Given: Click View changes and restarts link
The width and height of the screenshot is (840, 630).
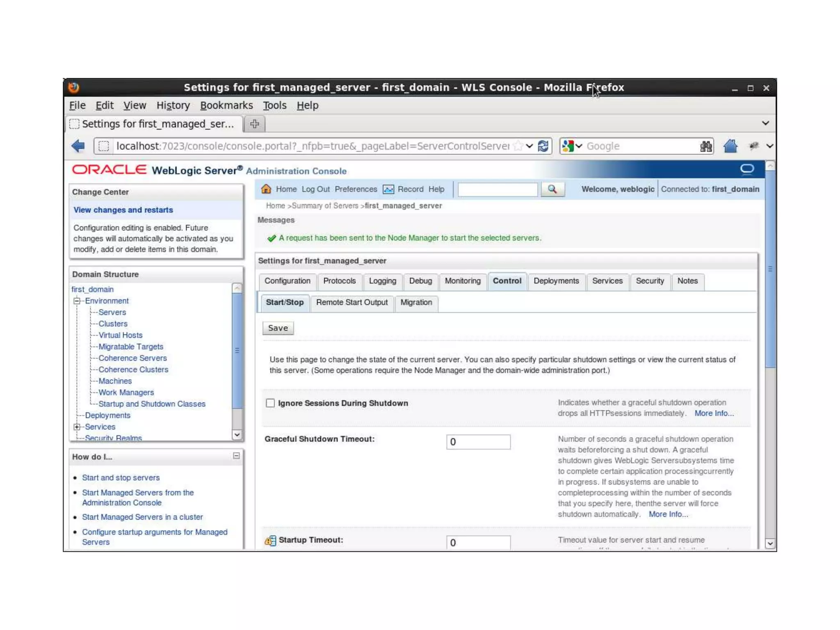Looking at the screenshot, I should pos(123,210).
